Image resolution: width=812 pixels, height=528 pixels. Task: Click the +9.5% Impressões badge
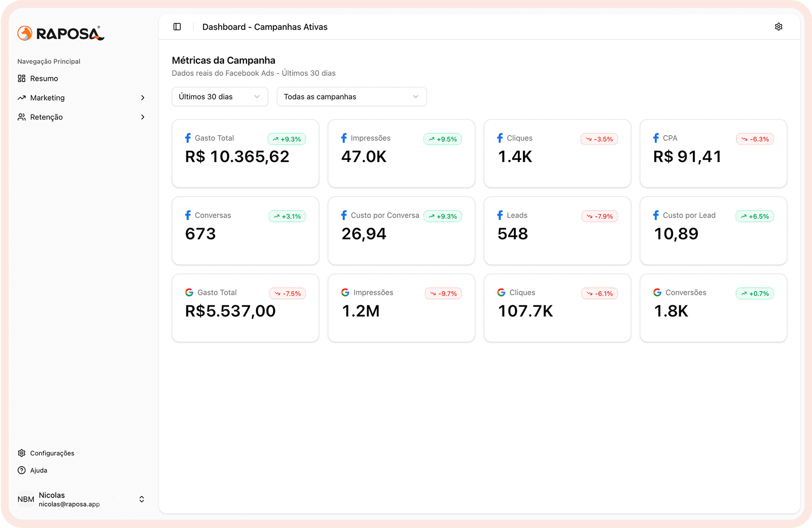click(x=442, y=139)
